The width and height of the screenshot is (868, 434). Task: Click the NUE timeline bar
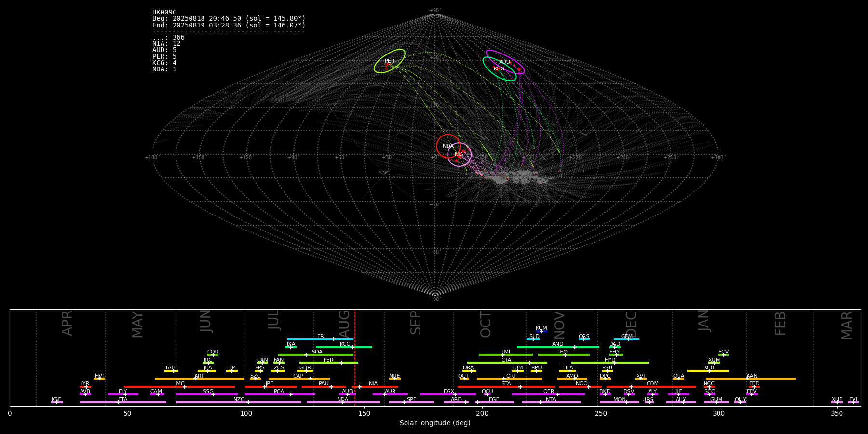(395, 379)
